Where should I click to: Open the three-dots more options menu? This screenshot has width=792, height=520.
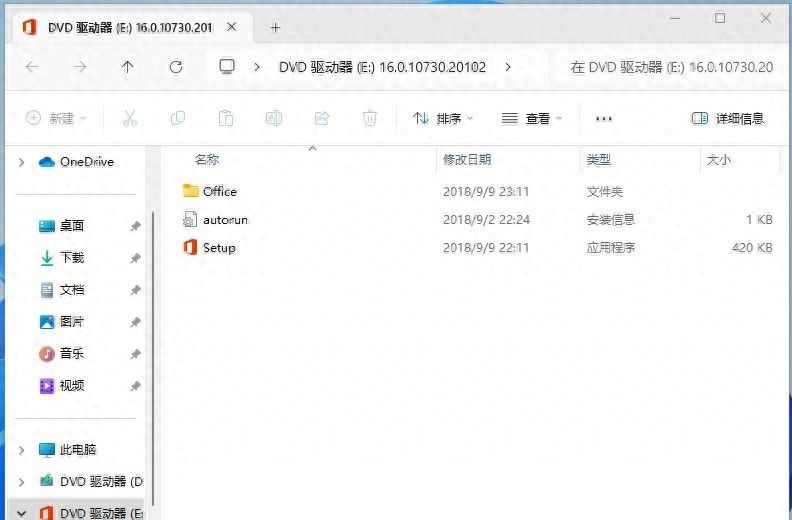pyautogui.click(x=604, y=119)
